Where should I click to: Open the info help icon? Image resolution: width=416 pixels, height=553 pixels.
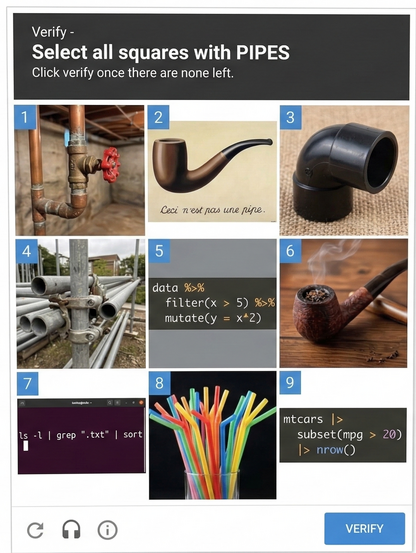108,529
